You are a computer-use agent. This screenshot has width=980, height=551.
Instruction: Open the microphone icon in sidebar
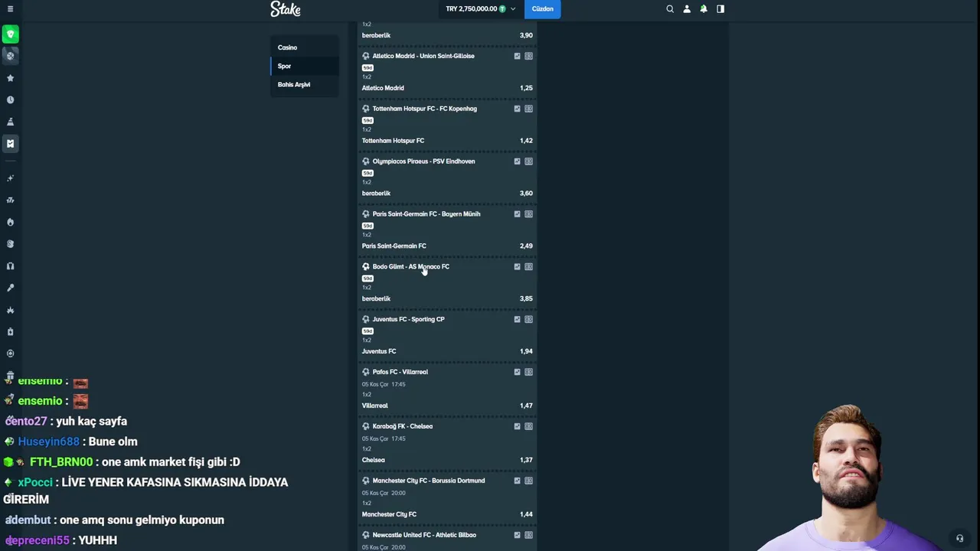10,288
